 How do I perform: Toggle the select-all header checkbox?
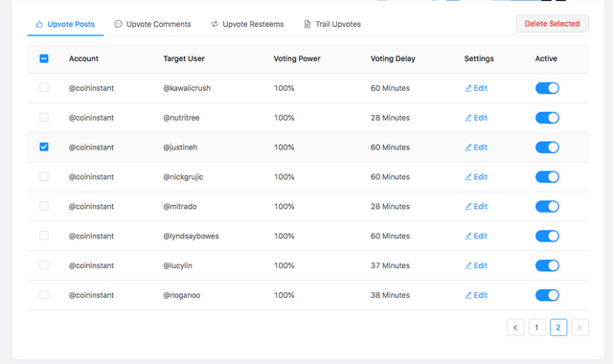[x=44, y=58]
